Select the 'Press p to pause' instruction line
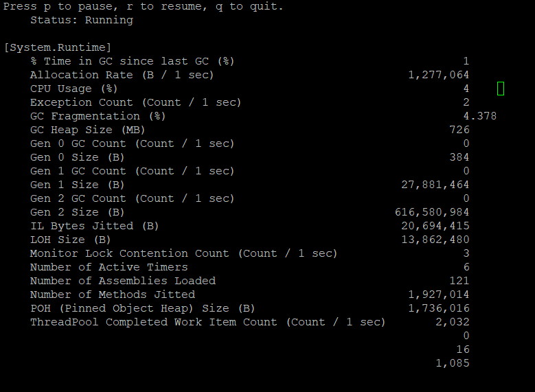 [x=144, y=6]
